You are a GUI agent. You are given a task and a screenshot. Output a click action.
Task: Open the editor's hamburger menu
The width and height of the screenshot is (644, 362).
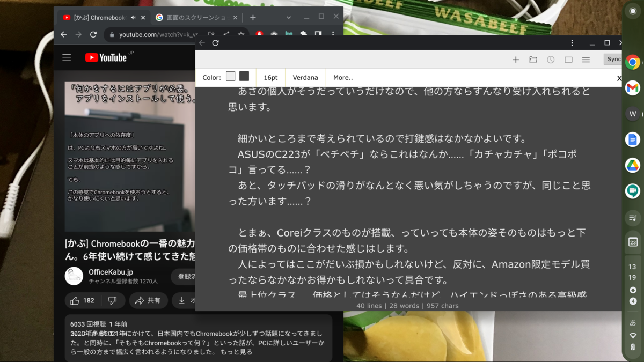click(586, 60)
